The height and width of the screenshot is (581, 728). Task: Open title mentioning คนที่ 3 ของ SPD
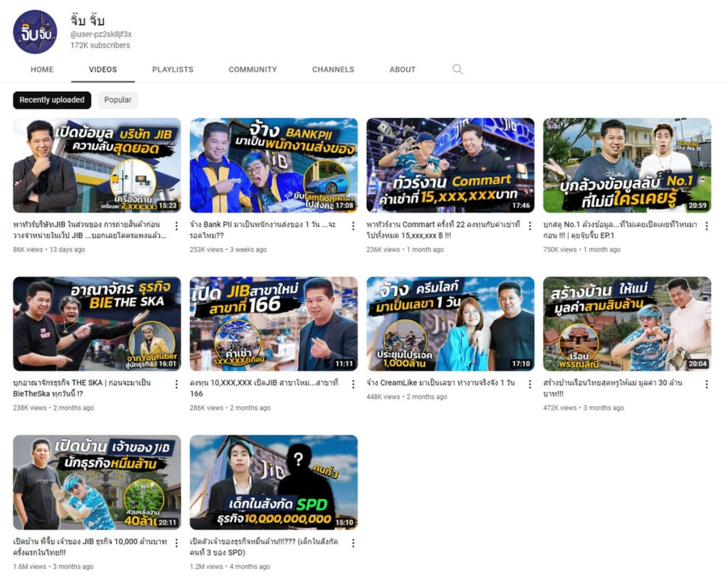[x=264, y=547]
